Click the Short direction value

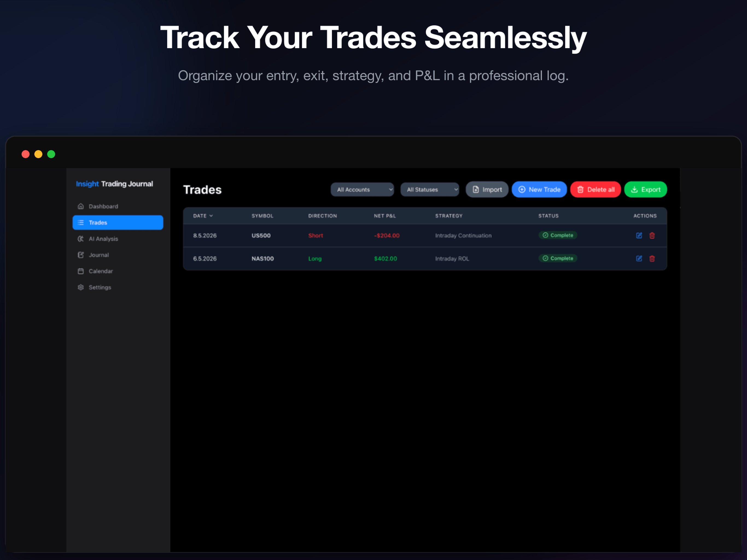316,235
